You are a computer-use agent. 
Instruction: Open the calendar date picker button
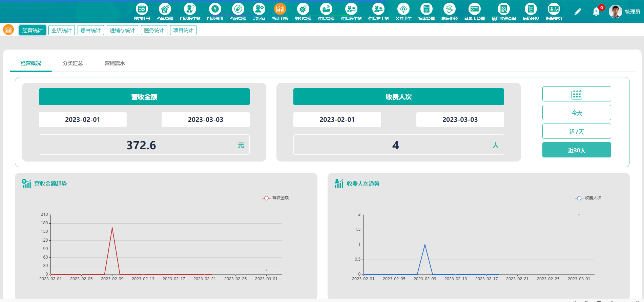click(x=577, y=94)
